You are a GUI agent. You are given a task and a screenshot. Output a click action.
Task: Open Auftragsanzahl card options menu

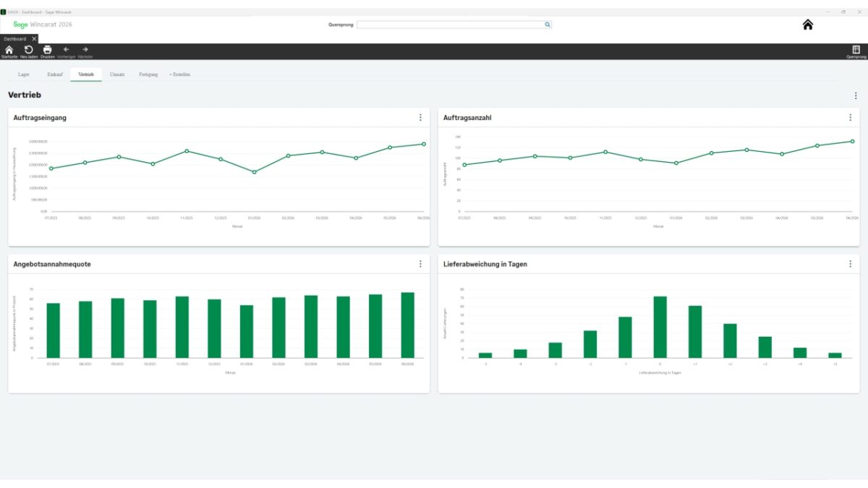(x=851, y=117)
